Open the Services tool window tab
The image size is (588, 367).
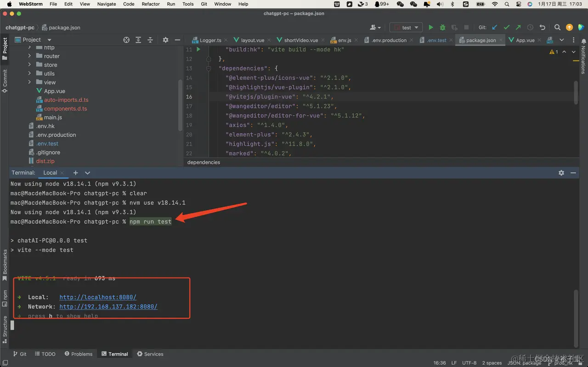click(150, 354)
